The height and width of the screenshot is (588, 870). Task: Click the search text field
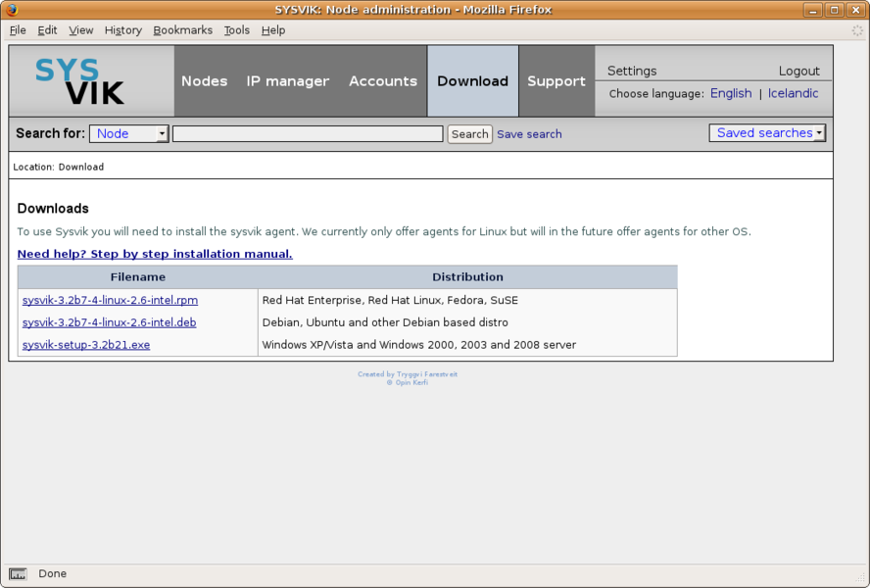click(308, 134)
